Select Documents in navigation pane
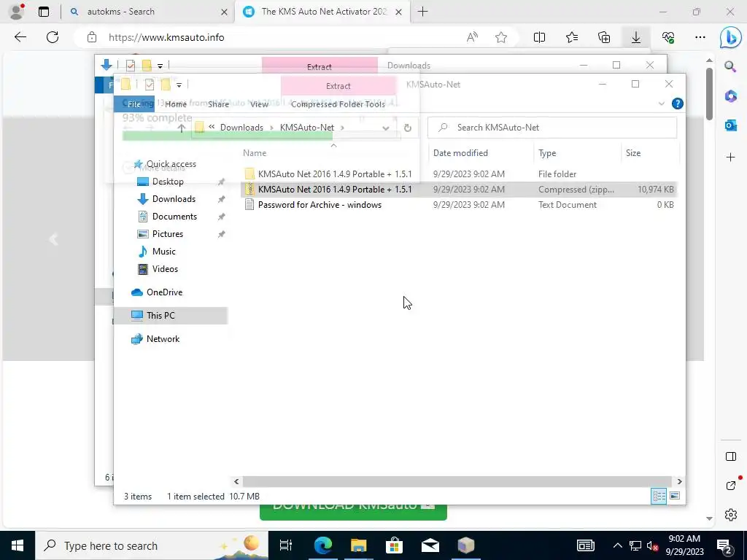This screenshot has width=747, height=560. 174,216
